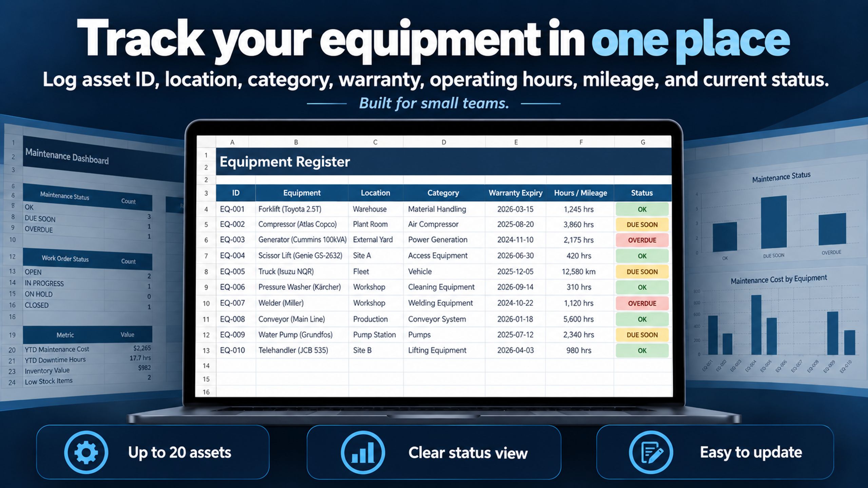Select column D header in the register
This screenshot has width=868, height=488.
click(x=444, y=142)
